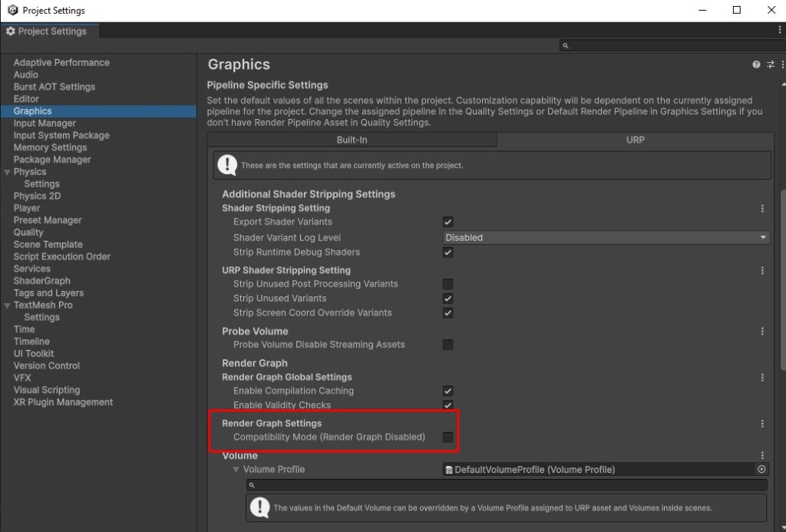
Task: Open Adaptive Performance settings
Action: point(61,63)
